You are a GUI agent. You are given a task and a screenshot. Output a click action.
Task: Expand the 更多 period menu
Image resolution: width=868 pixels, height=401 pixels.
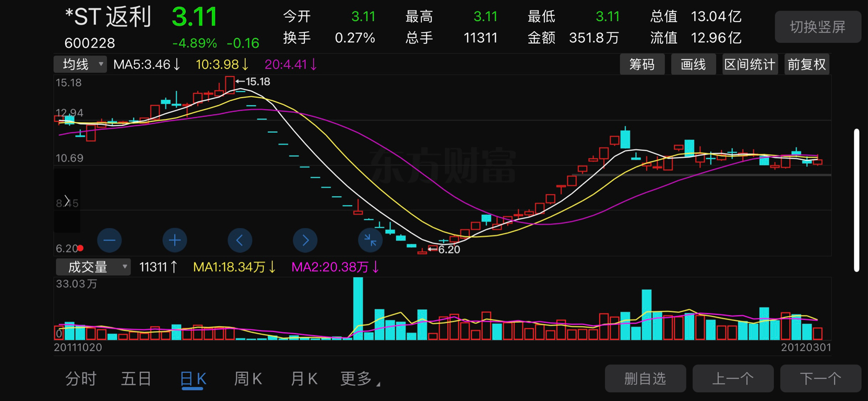click(x=360, y=379)
